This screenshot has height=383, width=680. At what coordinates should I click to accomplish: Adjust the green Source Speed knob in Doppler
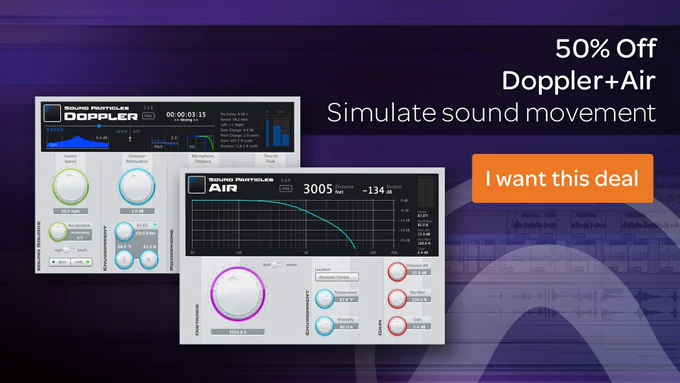tap(70, 187)
